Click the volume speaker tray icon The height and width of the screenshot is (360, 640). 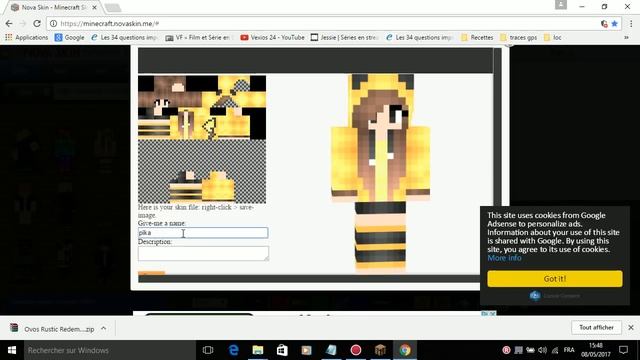click(542, 350)
